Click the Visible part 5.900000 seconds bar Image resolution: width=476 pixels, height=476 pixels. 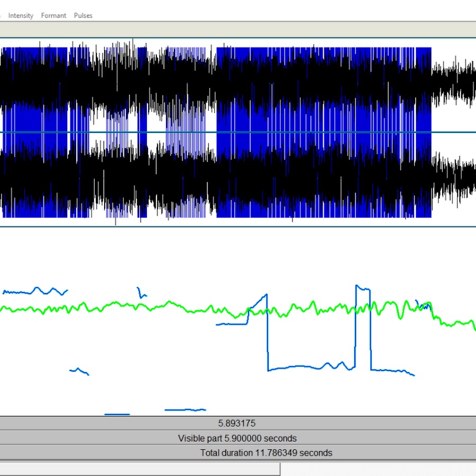tap(238, 438)
